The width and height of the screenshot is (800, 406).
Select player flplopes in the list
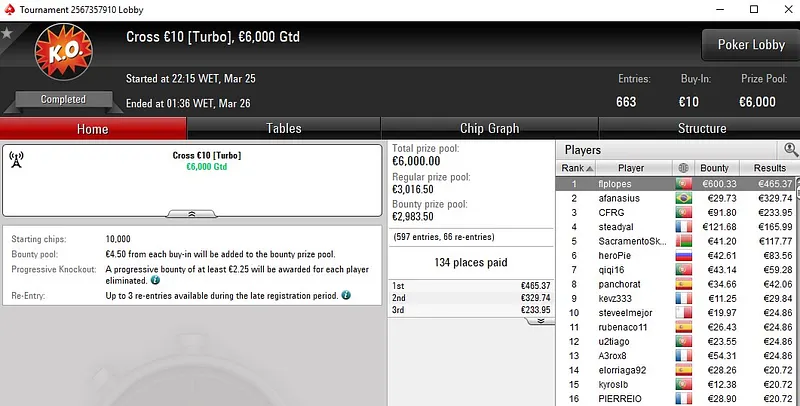(630, 184)
